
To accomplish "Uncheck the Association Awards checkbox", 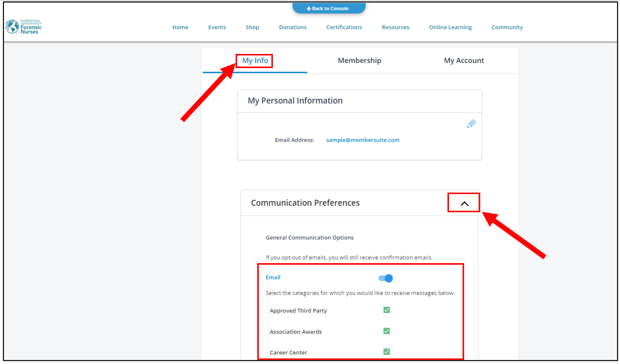I will point(386,331).
